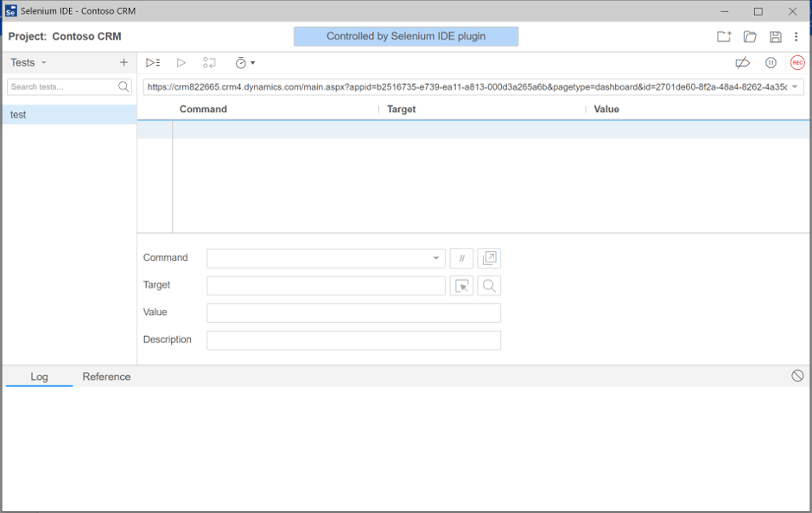Click the Target column header

402,109
